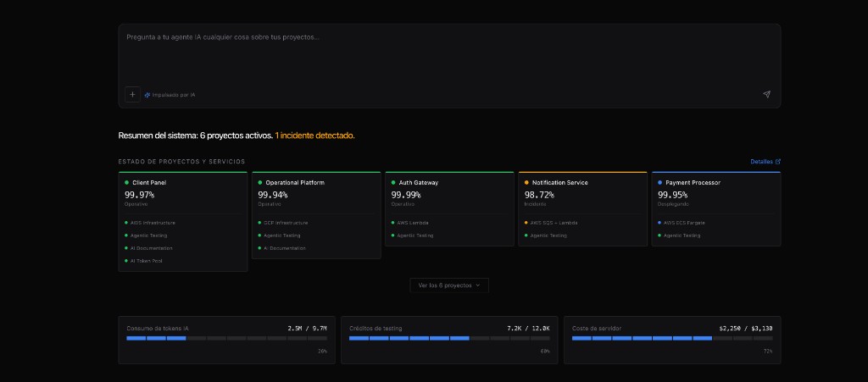Image resolution: width=868 pixels, height=382 pixels.
Task: Click AWS Infrastructure in Client Panel
Action: coord(153,223)
